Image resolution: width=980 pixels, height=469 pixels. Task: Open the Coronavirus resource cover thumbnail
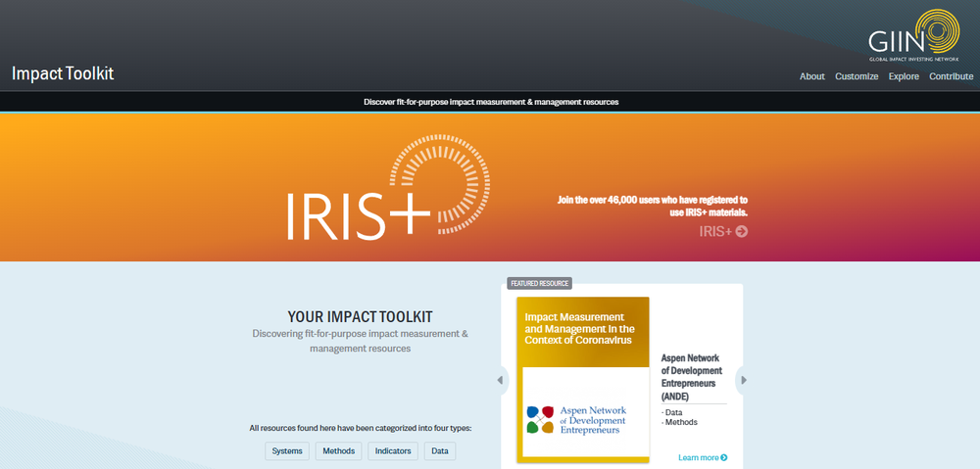582,380
